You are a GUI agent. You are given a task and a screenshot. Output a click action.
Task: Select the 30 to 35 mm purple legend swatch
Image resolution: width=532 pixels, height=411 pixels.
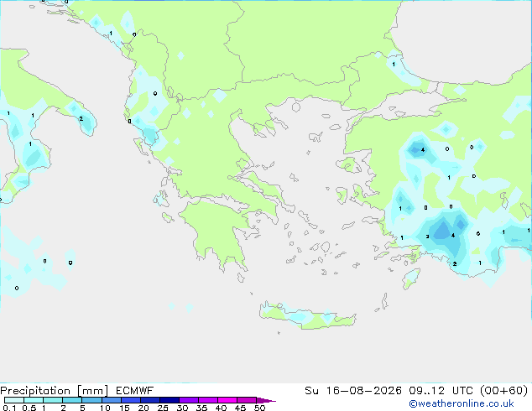point(189,400)
